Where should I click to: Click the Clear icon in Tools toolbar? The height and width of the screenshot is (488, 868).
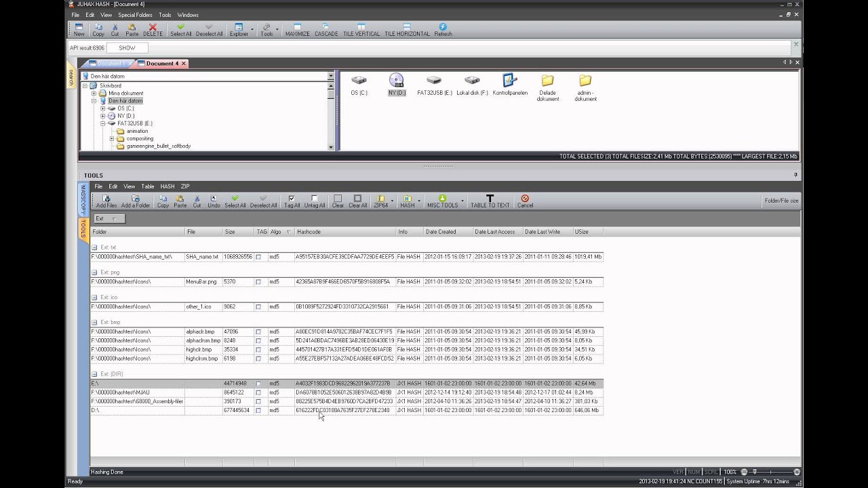tap(338, 201)
